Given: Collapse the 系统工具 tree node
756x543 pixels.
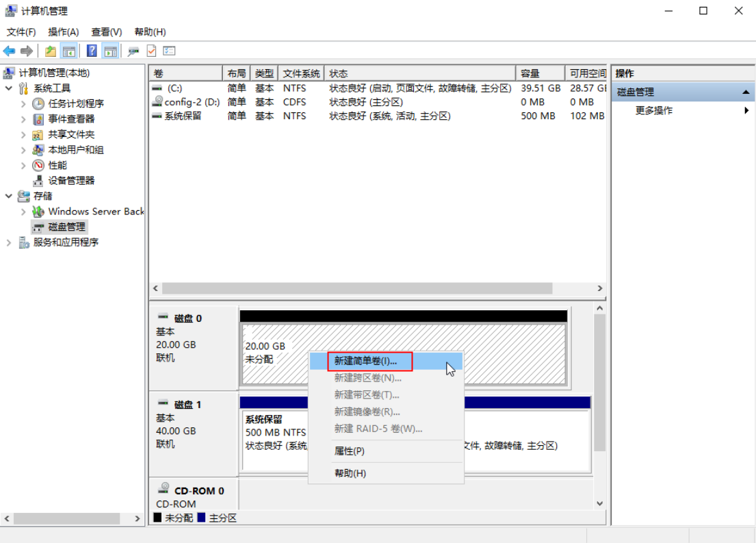Looking at the screenshot, I should point(9,88).
